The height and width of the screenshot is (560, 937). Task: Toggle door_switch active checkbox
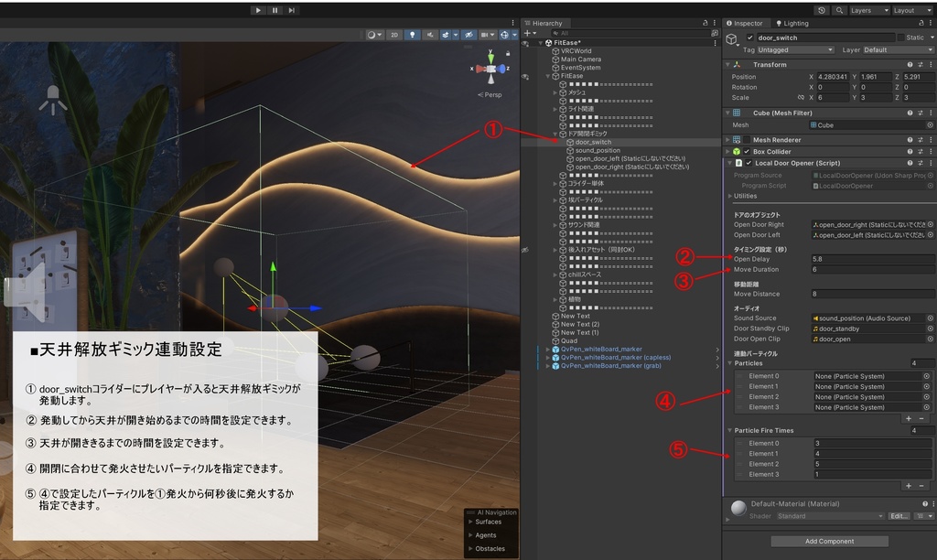coord(750,38)
